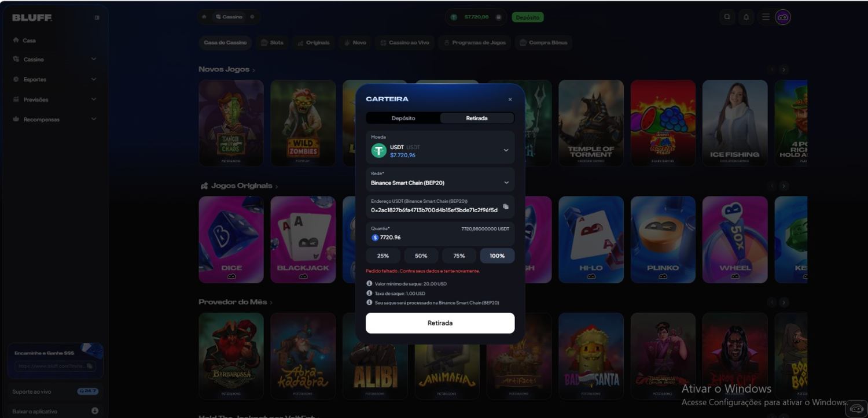Copy the USDT BEP20 withdrawal address

point(506,206)
